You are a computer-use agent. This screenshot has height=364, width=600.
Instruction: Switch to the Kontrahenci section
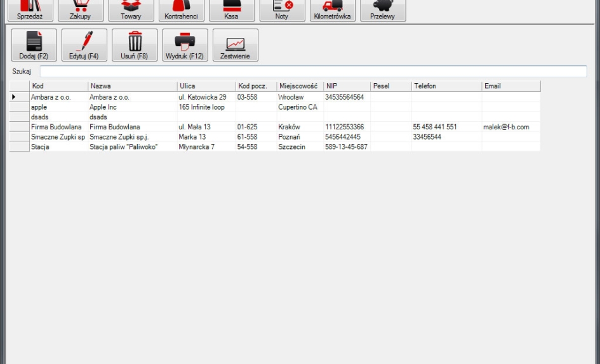point(181,10)
